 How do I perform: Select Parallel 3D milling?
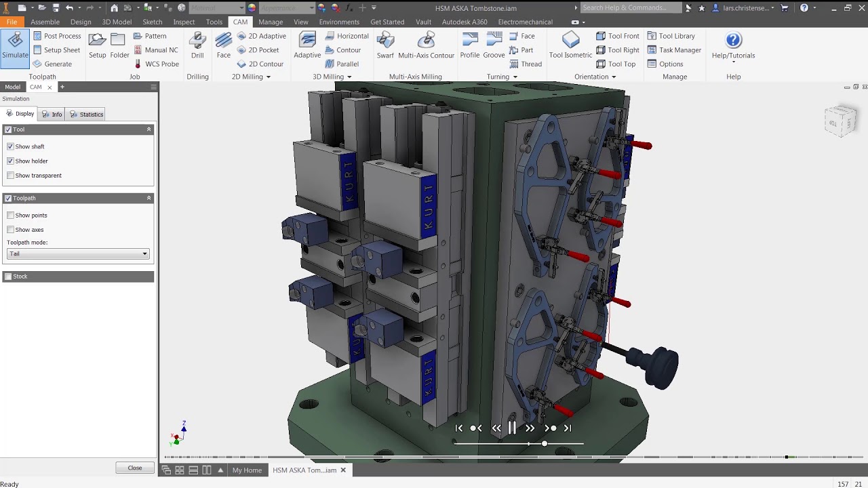pyautogui.click(x=342, y=64)
